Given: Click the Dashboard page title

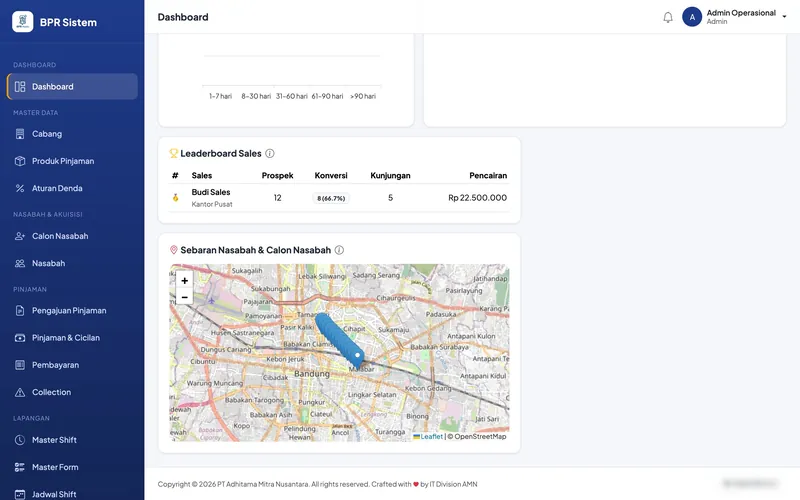Looking at the screenshot, I should coord(183,17).
